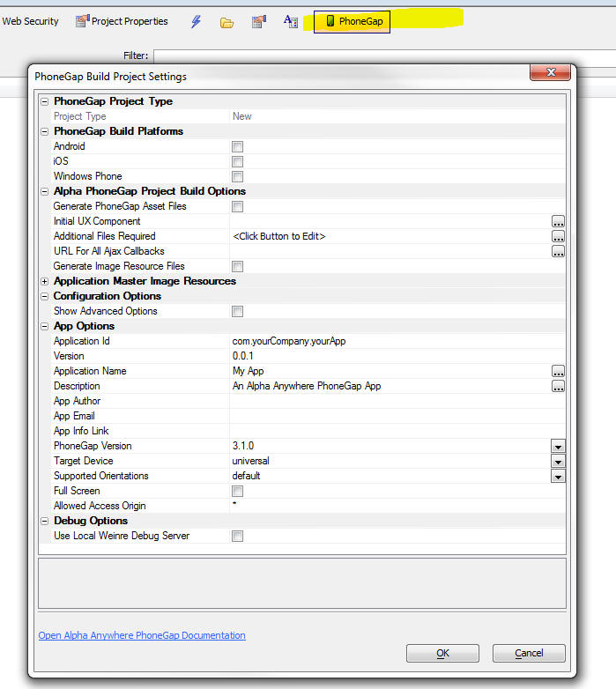Collapse the App Options section

44,326
